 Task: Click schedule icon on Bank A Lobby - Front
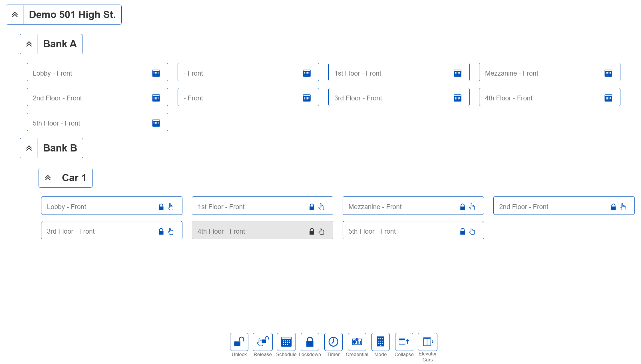point(156,73)
